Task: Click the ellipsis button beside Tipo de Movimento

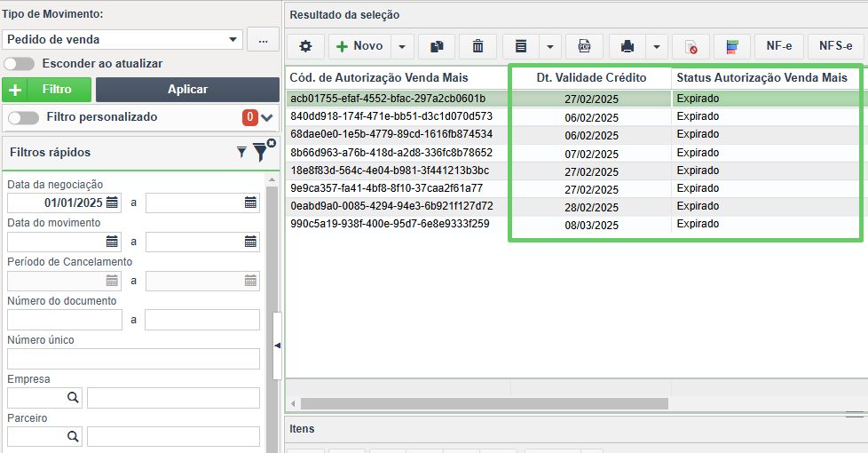Action: 263,40
